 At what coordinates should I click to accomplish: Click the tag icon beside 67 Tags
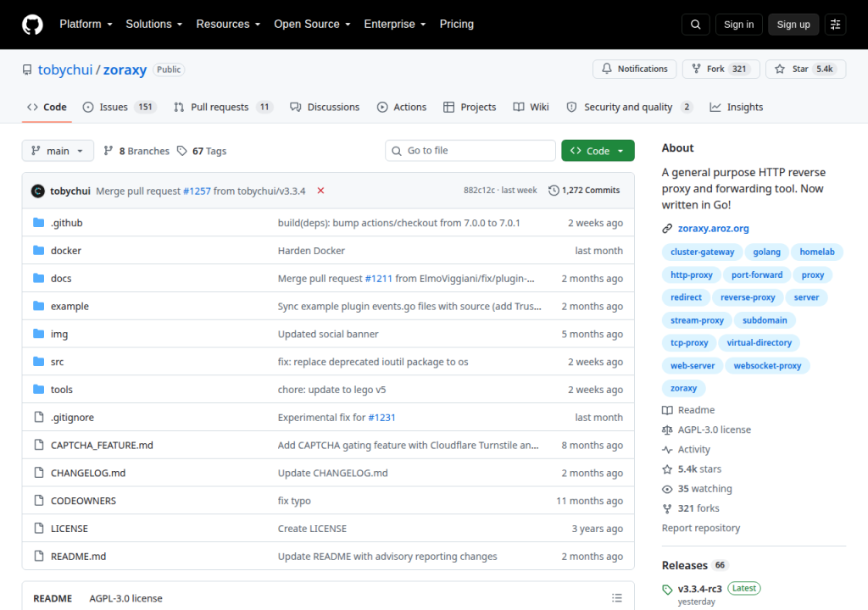[182, 151]
